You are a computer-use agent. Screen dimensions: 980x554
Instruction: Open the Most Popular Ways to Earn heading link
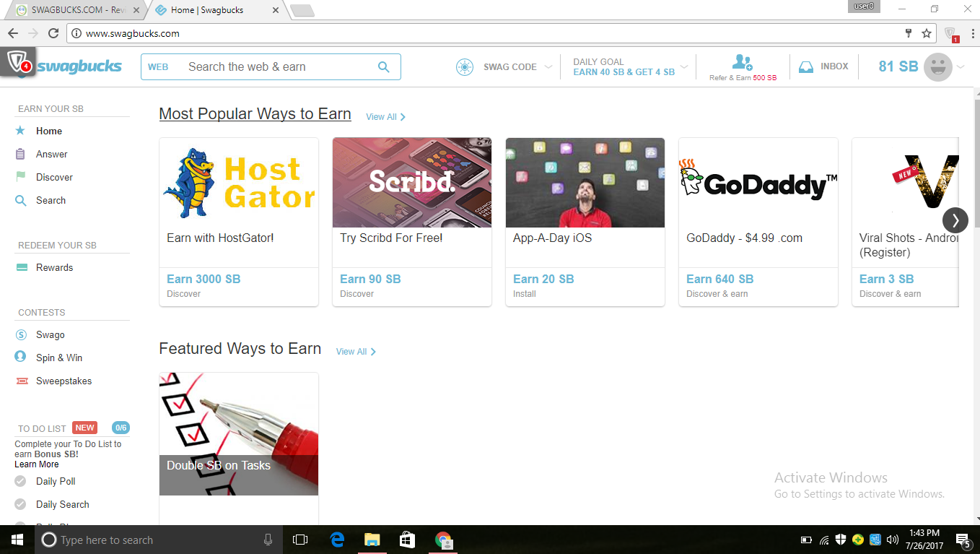(255, 114)
